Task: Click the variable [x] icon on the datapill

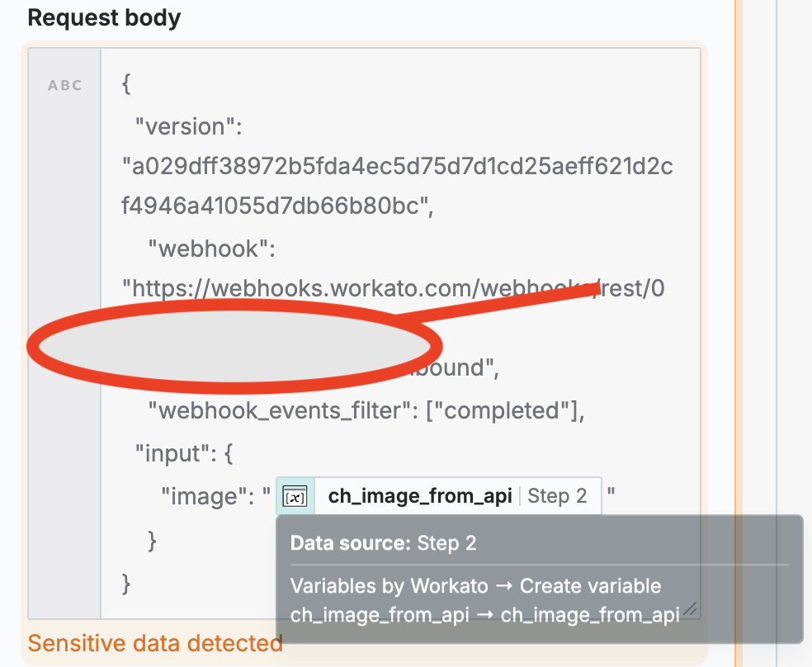Action: coord(295,496)
